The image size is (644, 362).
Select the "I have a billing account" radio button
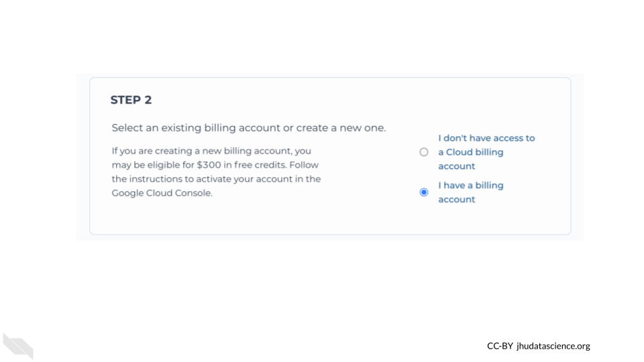tap(423, 192)
